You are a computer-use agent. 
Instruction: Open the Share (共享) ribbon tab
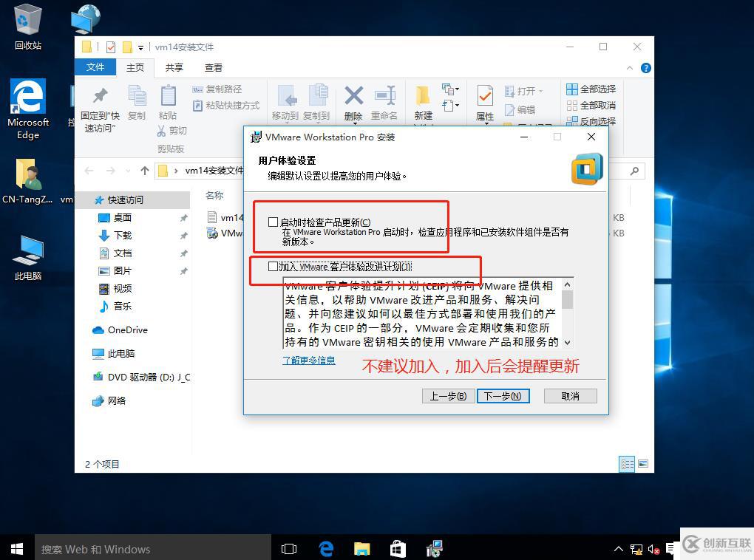174,67
